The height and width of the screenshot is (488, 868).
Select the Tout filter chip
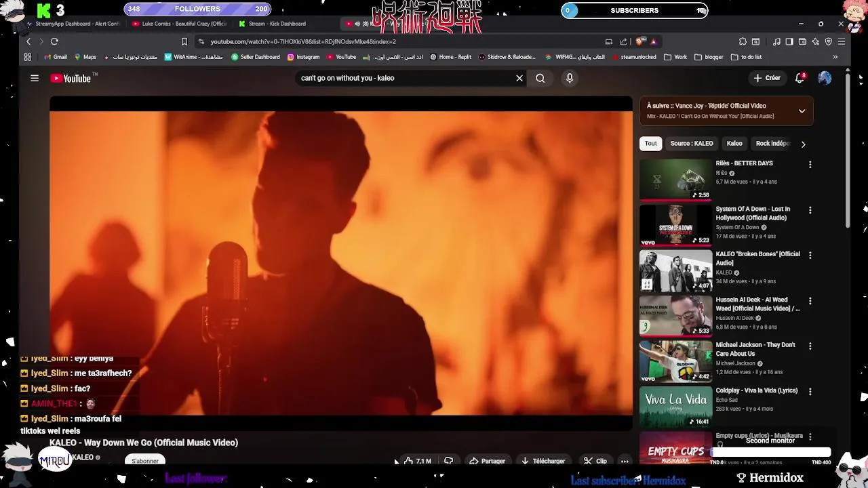click(651, 144)
